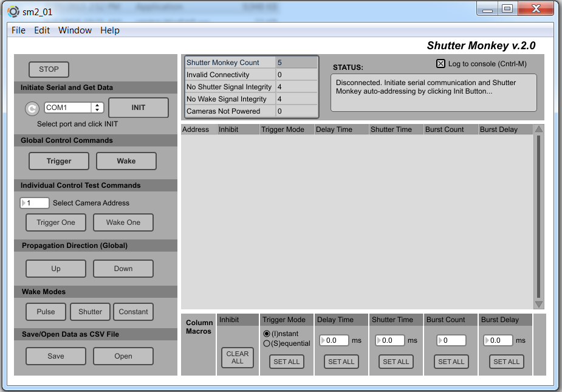Click SET ALL under Trigger Mode macro

point(287,362)
